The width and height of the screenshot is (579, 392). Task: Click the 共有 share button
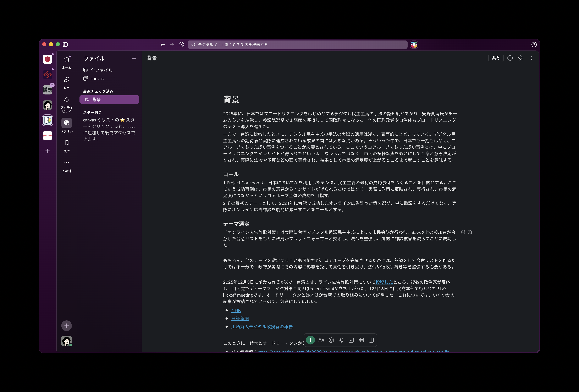[x=496, y=58]
